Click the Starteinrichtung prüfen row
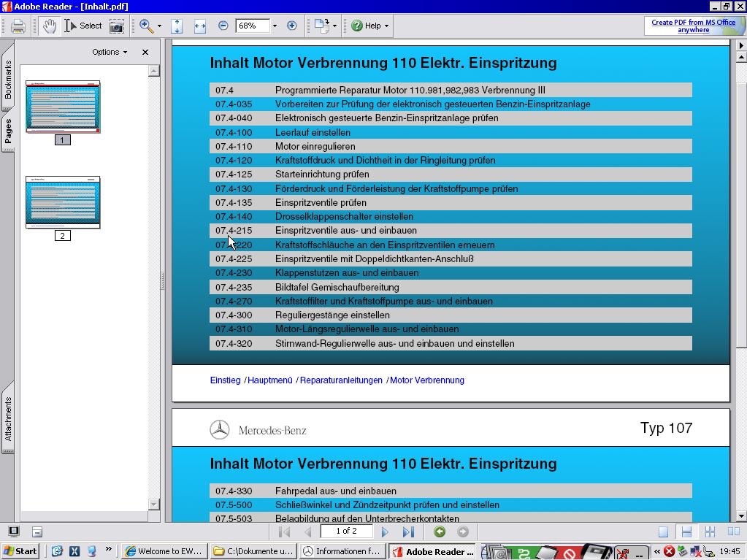This screenshot has height=560, width=747. 451,174
